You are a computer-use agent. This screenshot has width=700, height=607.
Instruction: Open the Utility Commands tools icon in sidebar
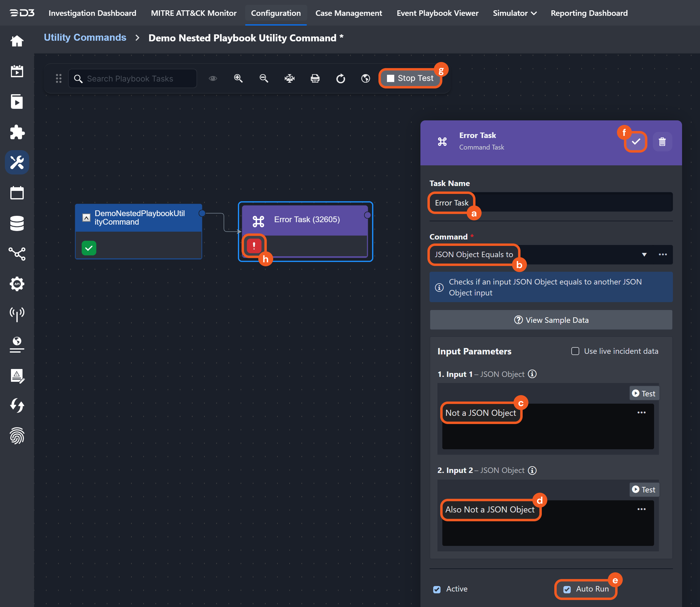pos(17,162)
